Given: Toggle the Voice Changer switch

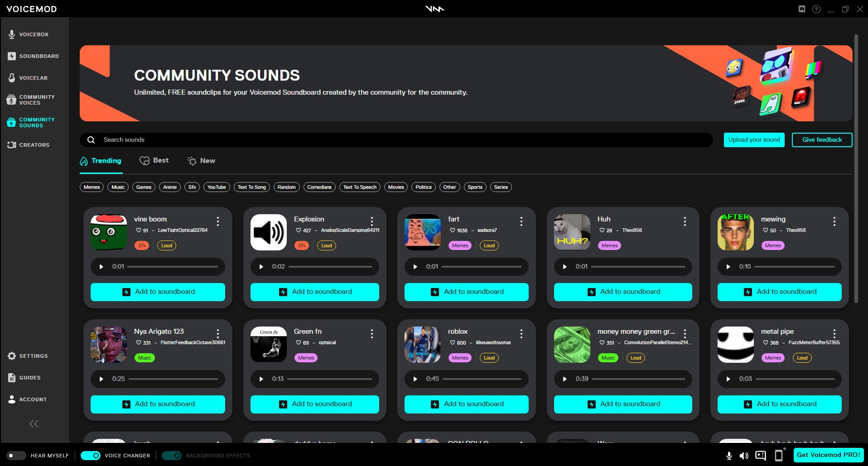Looking at the screenshot, I should (91, 456).
